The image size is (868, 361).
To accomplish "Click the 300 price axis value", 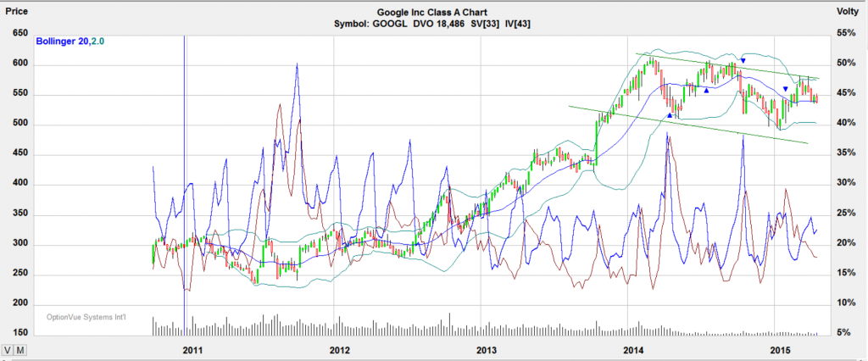I will pos(19,245).
